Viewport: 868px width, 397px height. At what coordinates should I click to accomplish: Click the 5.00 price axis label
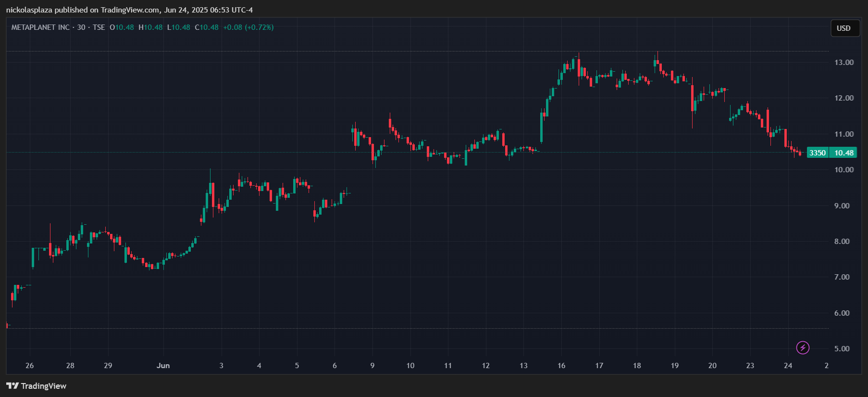point(842,348)
